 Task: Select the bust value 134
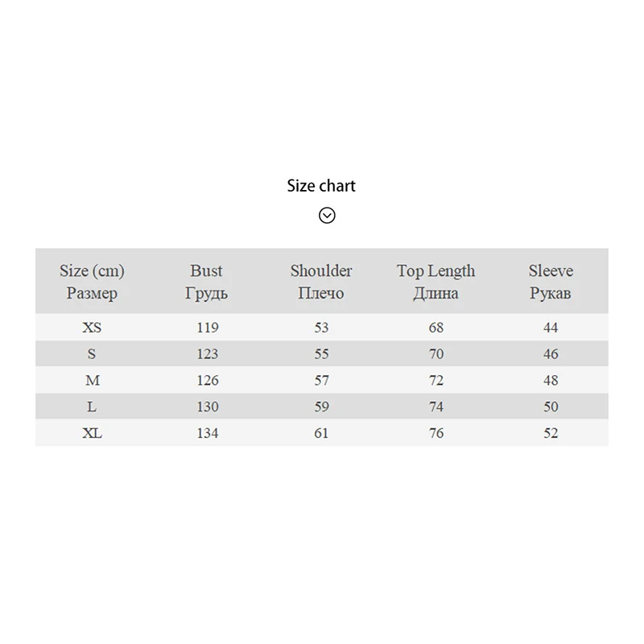point(207,434)
